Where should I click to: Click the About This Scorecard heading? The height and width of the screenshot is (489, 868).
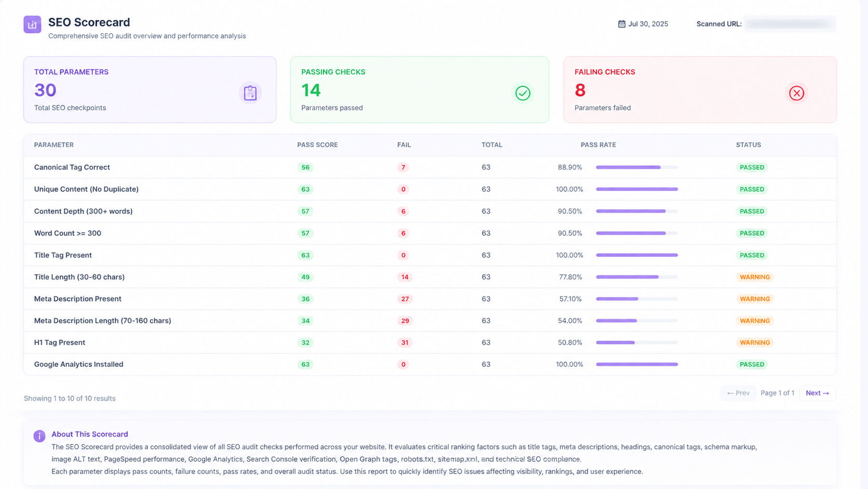[89, 434]
